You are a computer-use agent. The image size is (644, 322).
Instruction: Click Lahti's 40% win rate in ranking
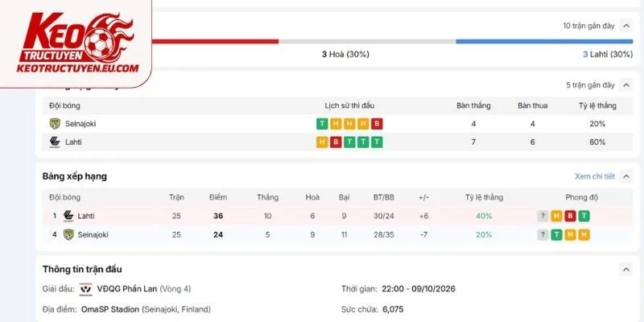point(484,216)
